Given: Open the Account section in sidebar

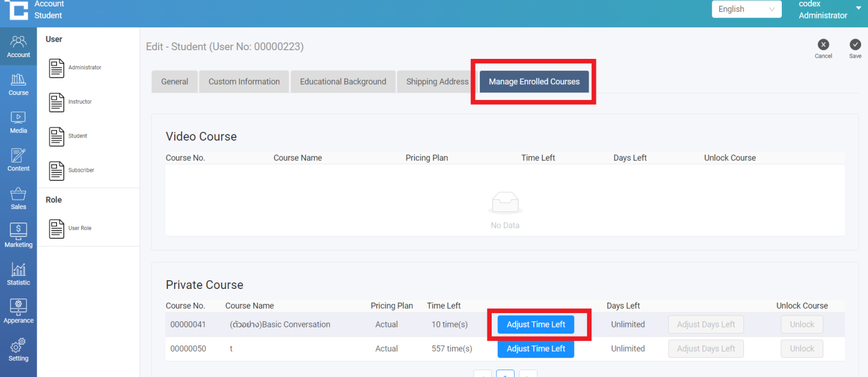Looking at the screenshot, I should (18, 46).
